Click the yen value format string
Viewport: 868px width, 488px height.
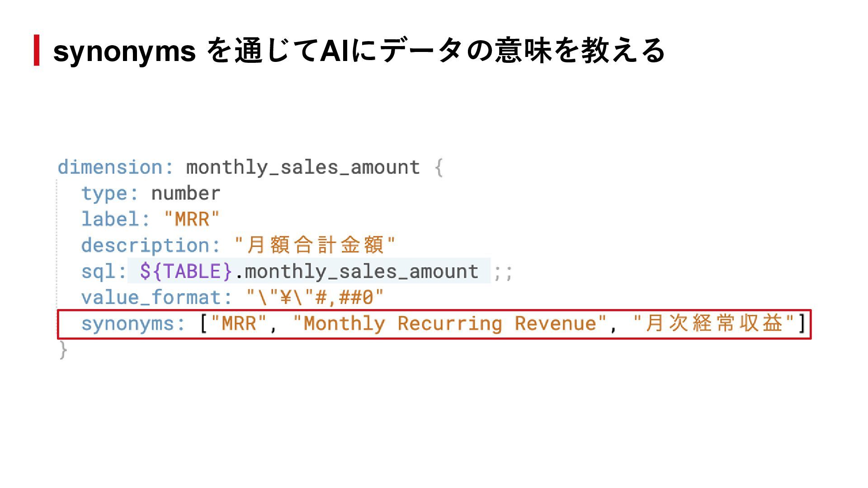click(x=315, y=298)
